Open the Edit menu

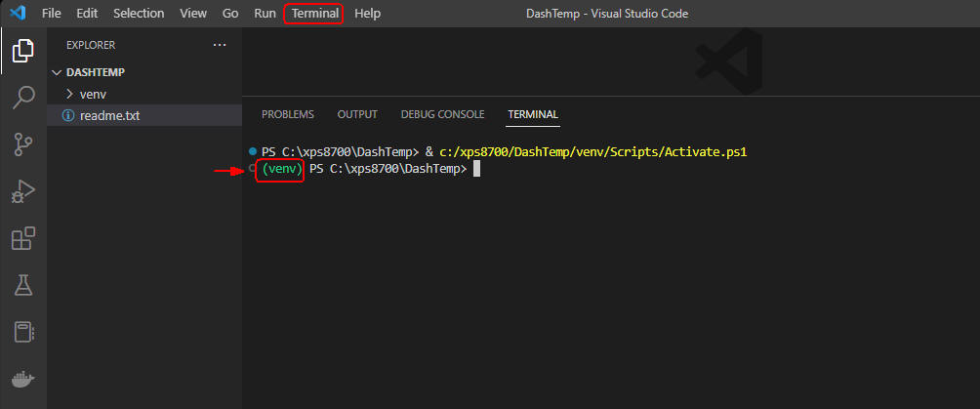88,13
